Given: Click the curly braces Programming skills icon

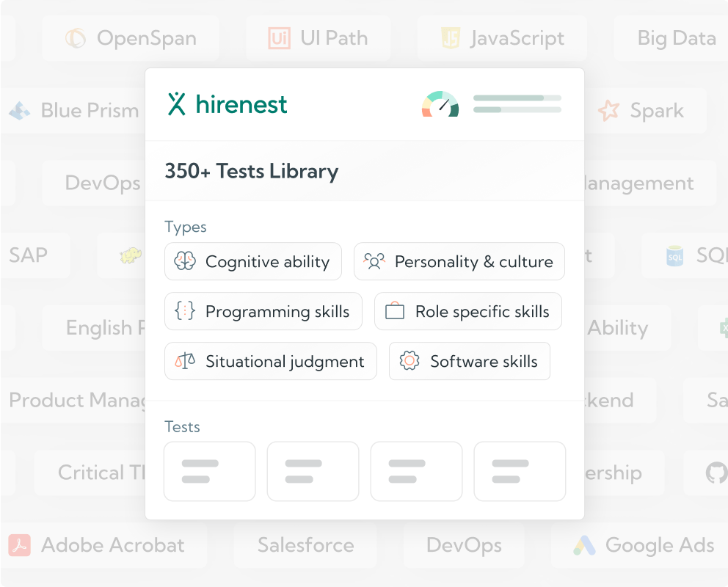Looking at the screenshot, I should pos(185,312).
